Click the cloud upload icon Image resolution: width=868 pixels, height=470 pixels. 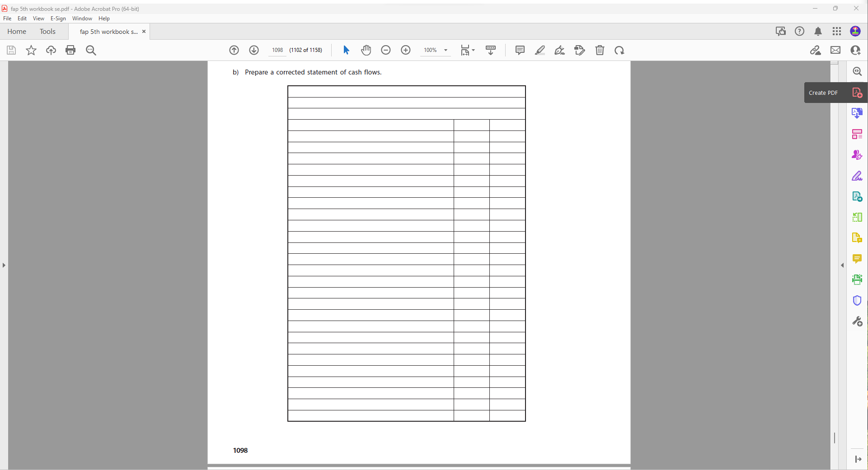51,50
